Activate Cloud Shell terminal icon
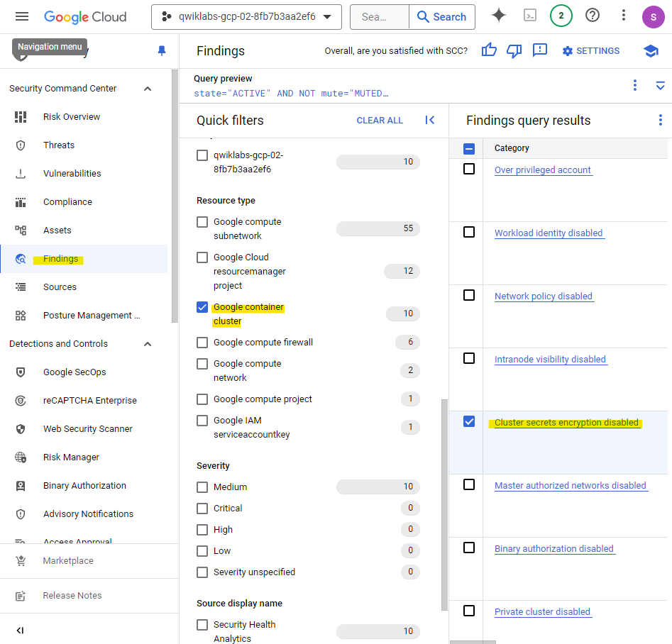This screenshot has height=644, width=672. coord(530,16)
